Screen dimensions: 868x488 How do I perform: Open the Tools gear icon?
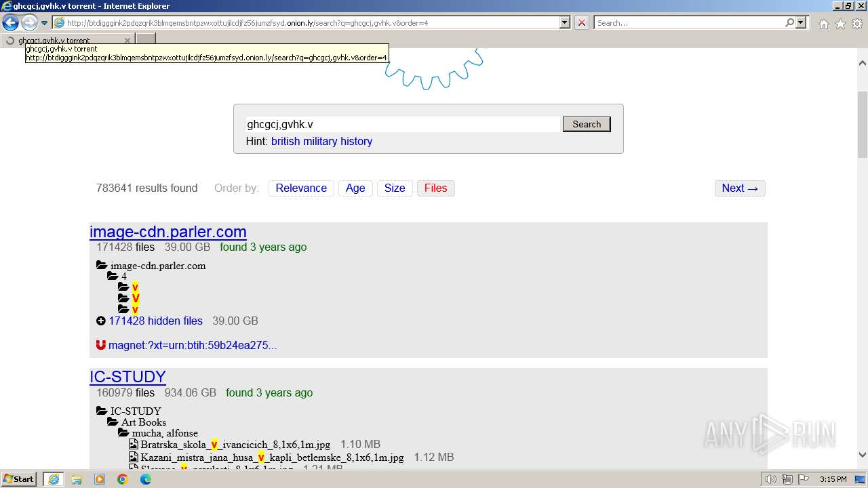[857, 24]
